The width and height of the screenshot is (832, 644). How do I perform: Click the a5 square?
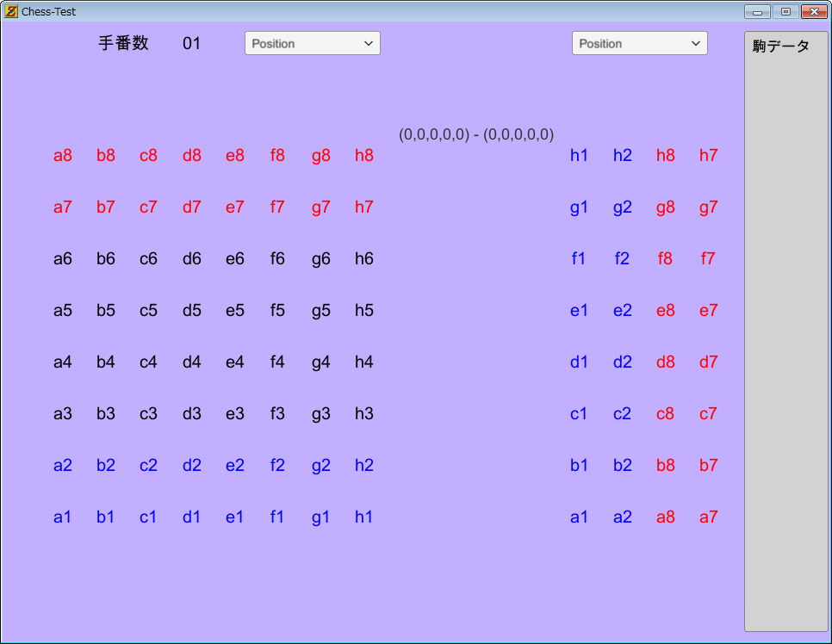(63, 310)
